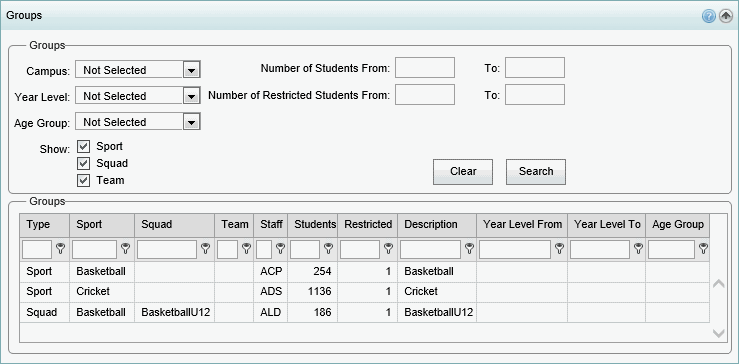This screenshot has width=739, height=364.
Task: Select the Squad type cell
Action: coord(44,312)
